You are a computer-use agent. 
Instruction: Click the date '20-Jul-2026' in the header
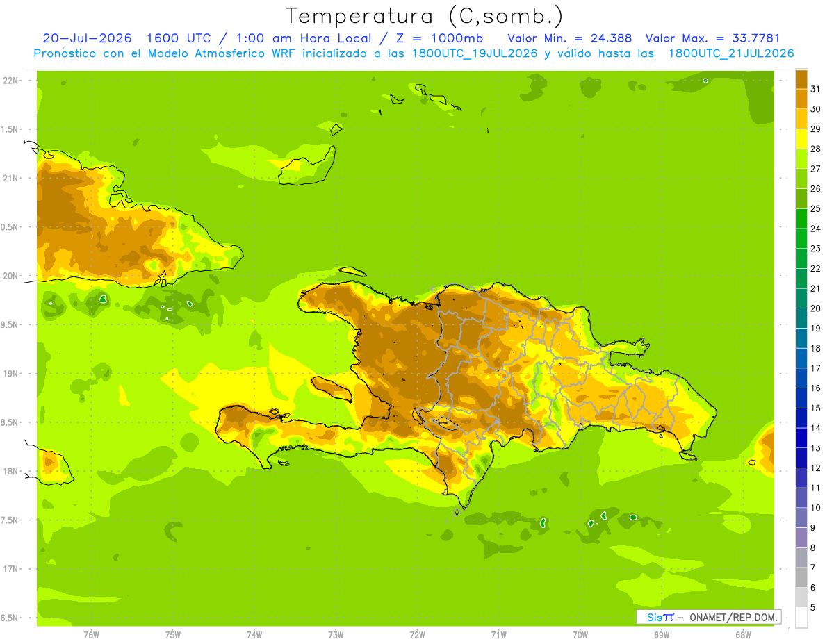88,38
